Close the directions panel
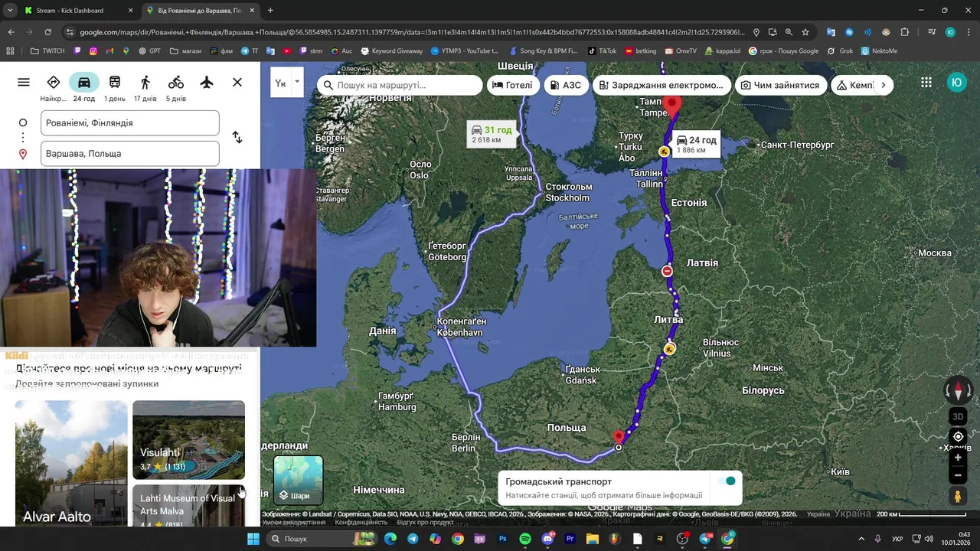The height and width of the screenshot is (551, 980). click(237, 83)
